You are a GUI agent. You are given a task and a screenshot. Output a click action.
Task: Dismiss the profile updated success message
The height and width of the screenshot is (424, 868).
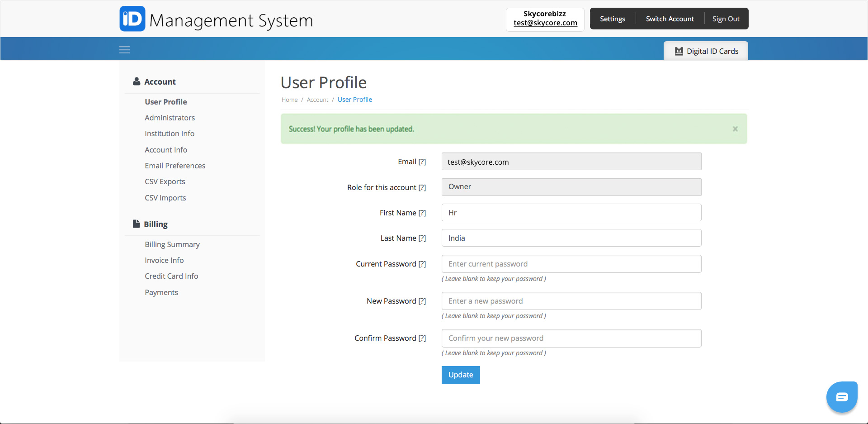[735, 129]
